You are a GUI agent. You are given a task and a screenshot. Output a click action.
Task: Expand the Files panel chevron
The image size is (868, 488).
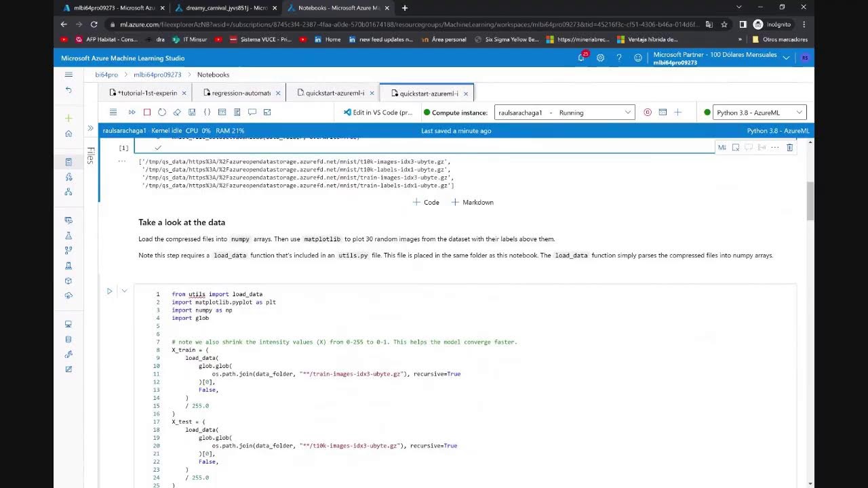[x=90, y=128]
